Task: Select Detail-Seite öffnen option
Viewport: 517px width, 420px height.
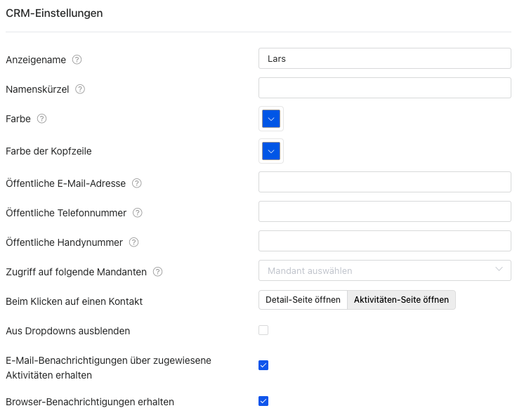Action: click(303, 300)
